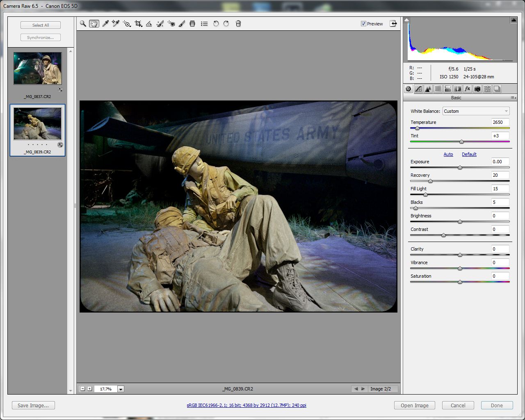Image resolution: width=525 pixels, height=420 pixels.
Task: Switch to the Lens Corrections tab
Action: (x=458, y=89)
